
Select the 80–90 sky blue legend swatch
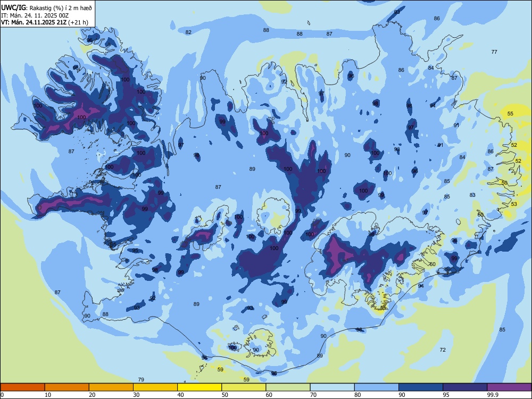[377, 387]
